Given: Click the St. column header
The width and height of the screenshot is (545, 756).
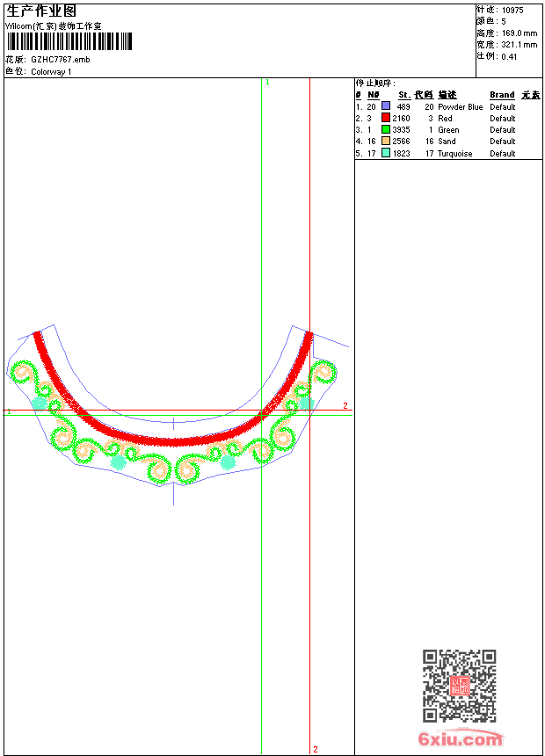Looking at the screenshot, I should [404, 95].
